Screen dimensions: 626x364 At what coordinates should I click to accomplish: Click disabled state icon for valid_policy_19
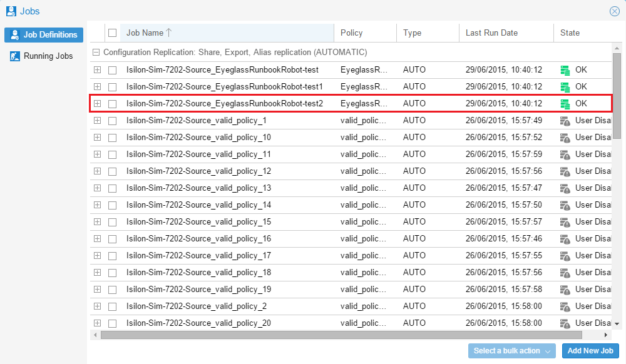coord(565,290)
